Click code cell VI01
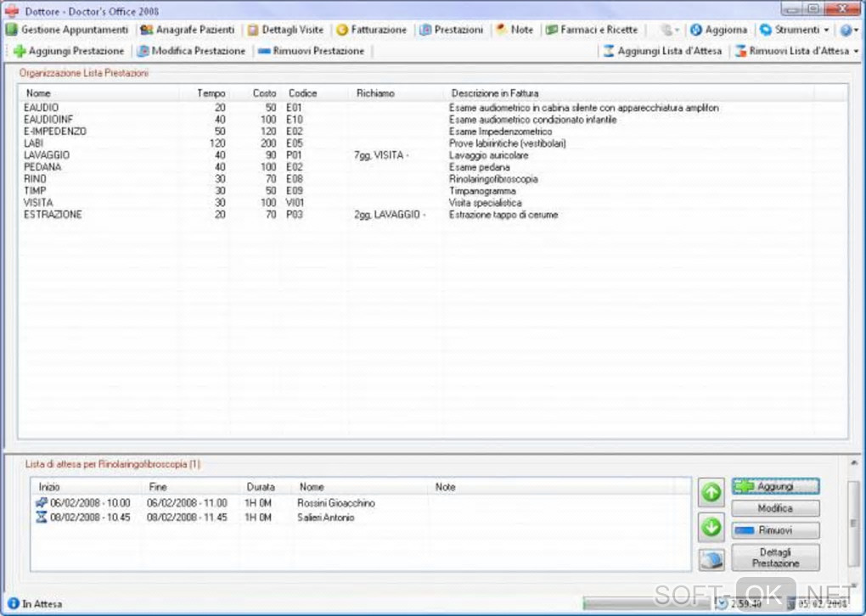 pyautogui.click(x=295, y=203)
